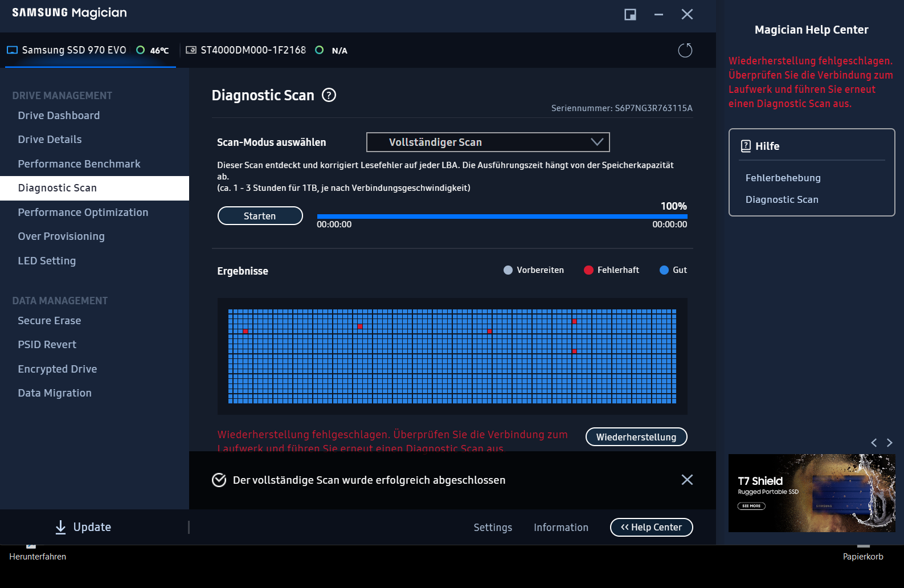
Task: Click the Ergebnisse heading
Action: (x=243, y=271)
